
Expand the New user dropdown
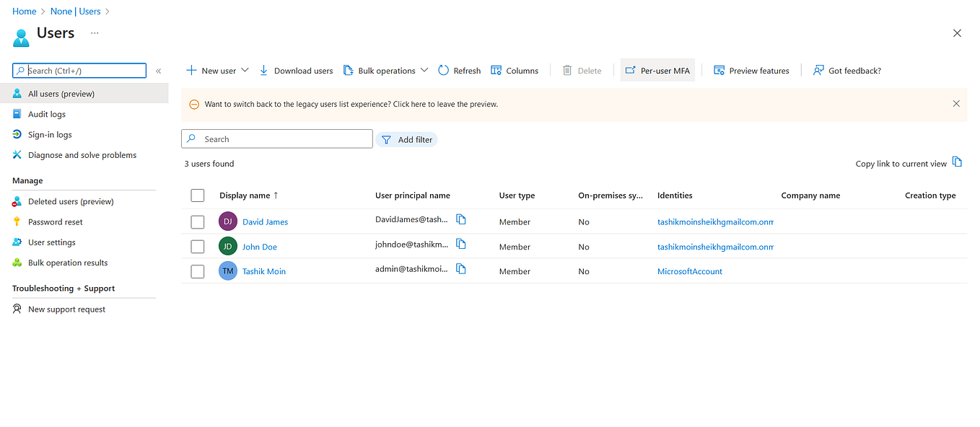[245, 70]
